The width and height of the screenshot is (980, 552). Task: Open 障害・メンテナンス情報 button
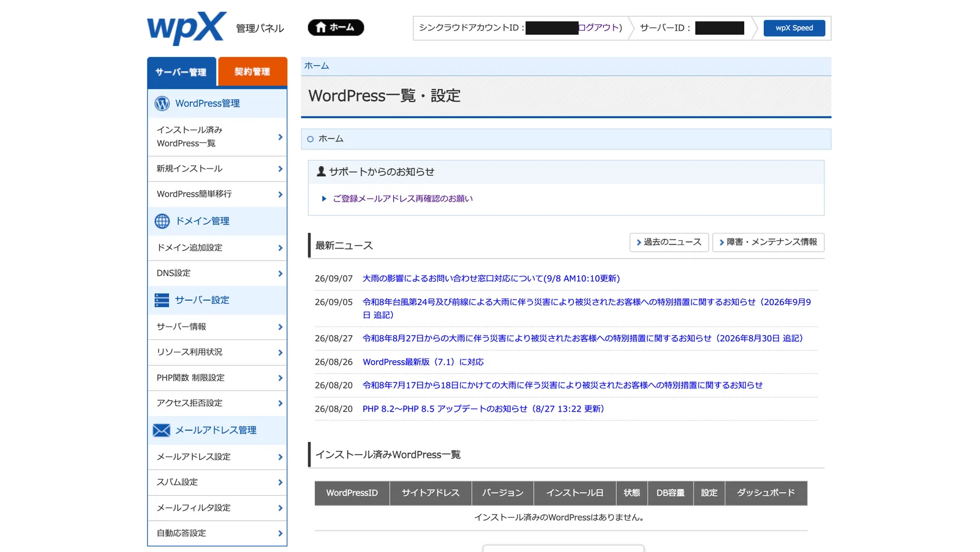(x=768, y=242)
